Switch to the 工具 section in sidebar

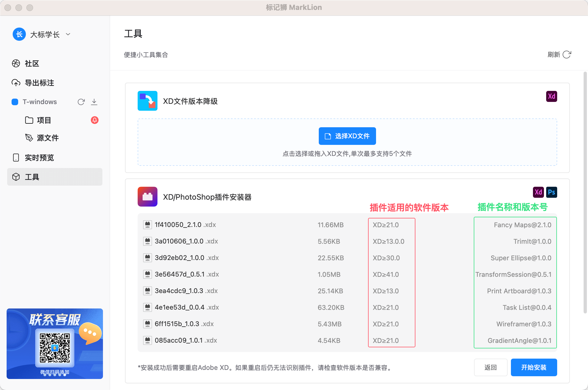click(x=32, y=177)
